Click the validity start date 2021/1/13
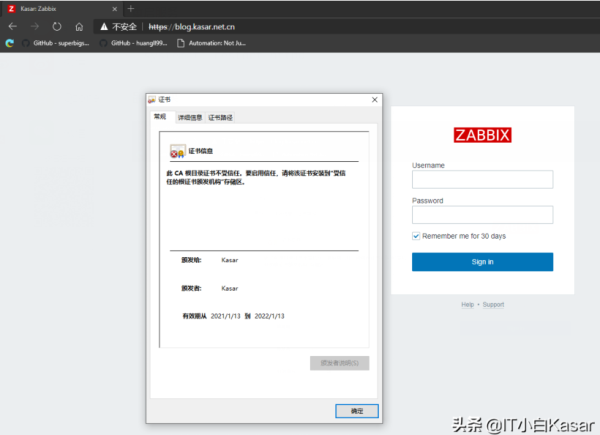 [225, 316]
